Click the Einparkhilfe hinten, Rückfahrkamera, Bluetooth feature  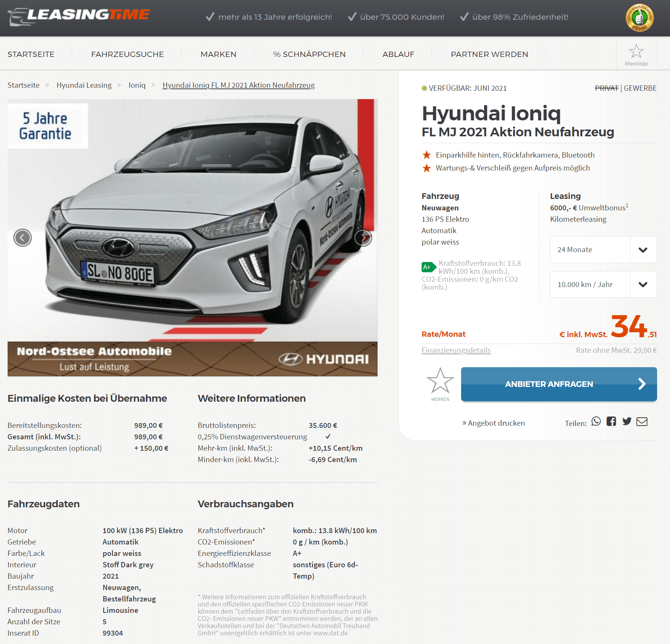coord(515,155)
